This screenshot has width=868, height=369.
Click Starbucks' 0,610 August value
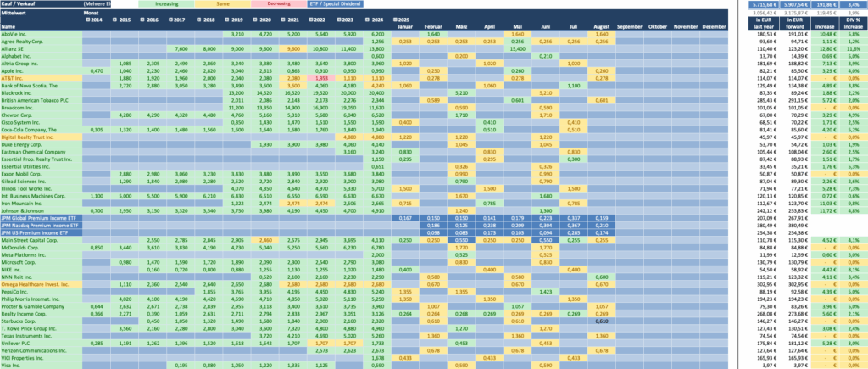click(x=601, y=321)
